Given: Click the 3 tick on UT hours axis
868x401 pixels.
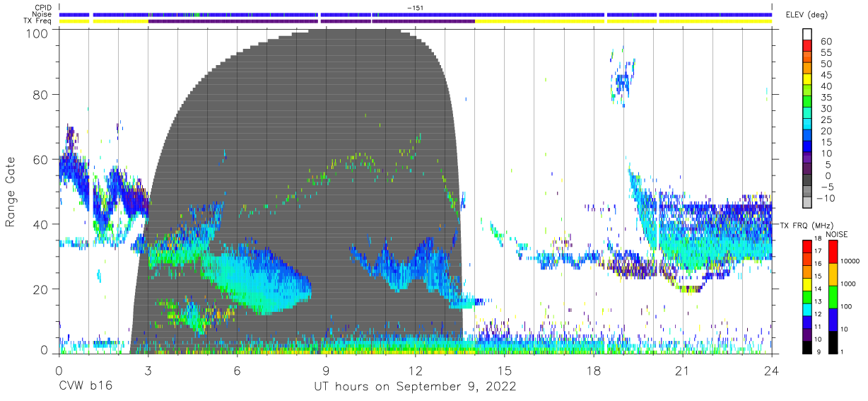Looking at the screenshot, I should [x=148, y=370].
